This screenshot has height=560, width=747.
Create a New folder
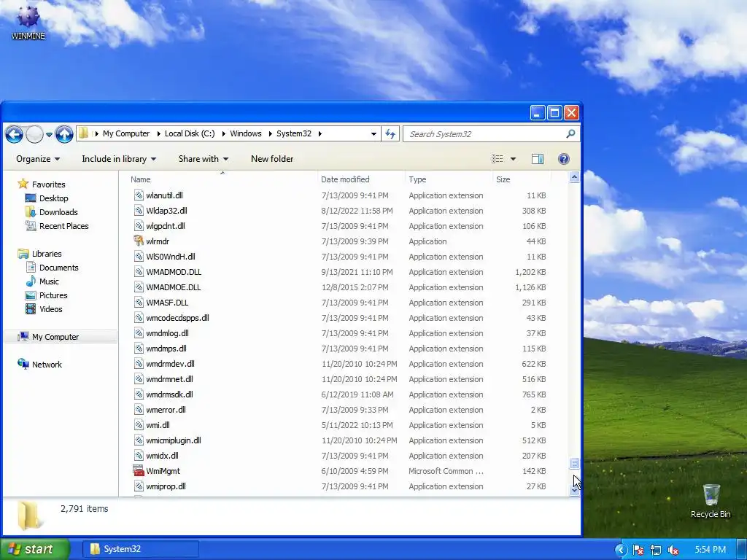[x=272, y=159]
